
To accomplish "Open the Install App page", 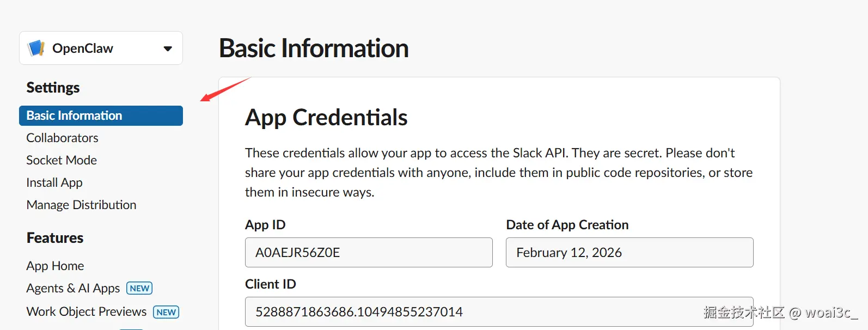I will point(54,183).
